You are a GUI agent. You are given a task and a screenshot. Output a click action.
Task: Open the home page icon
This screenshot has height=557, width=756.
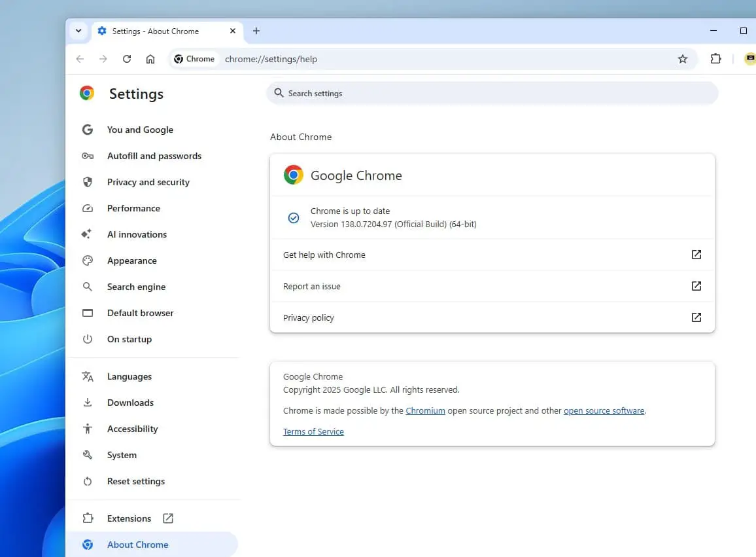pyautogui.click(x=150, y=59)
